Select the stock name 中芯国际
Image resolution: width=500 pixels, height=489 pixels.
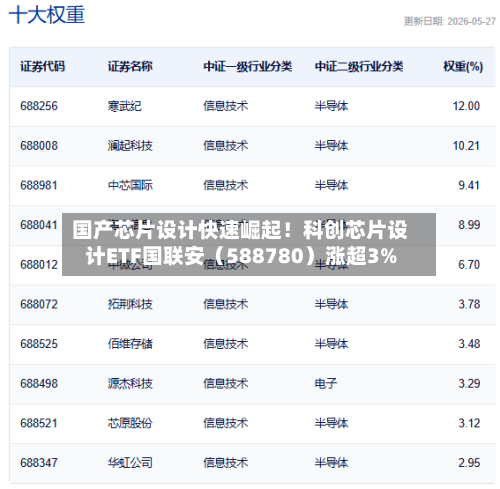click(x=130, y=185)
